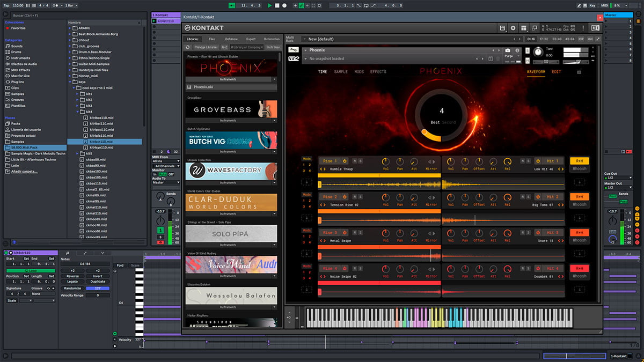644x362 pixels.
Task: Toggle Rise 2 power icon
Action: coord(345,197)
